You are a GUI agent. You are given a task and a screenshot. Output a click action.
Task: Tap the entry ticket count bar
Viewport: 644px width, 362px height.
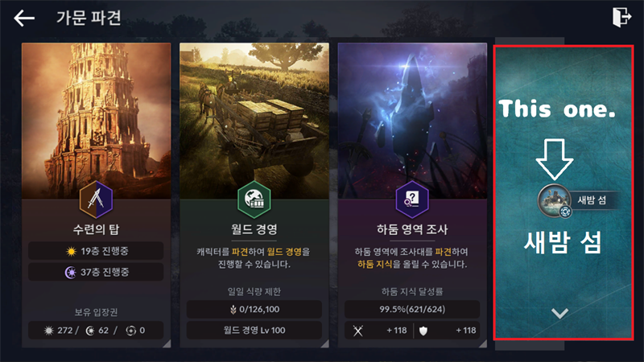96,331
